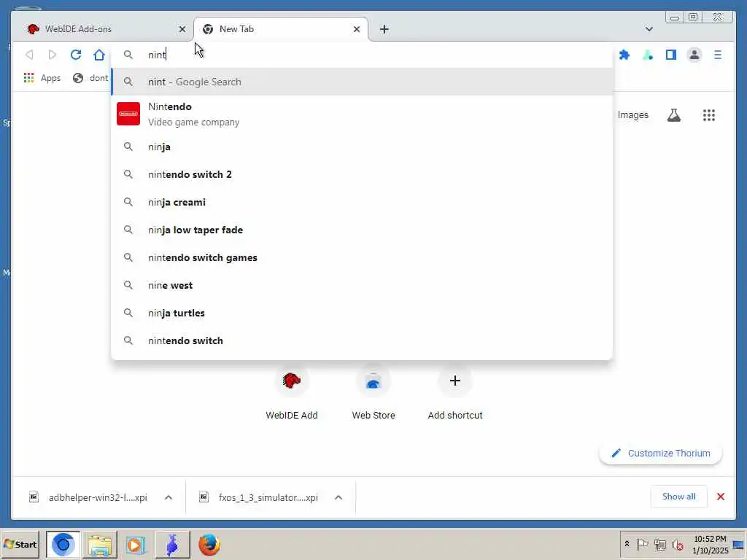Image resolution: width=747 pixels, height=560 pixels.
Task: Open Search Labs flask icon
Action: point(673,114)
